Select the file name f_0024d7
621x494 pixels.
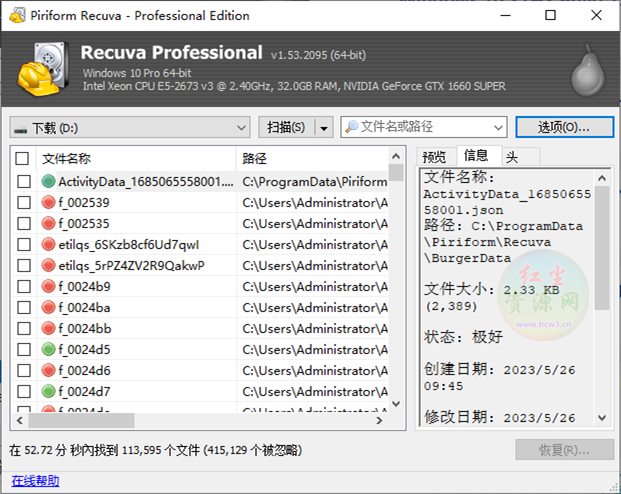pos(84,391)
